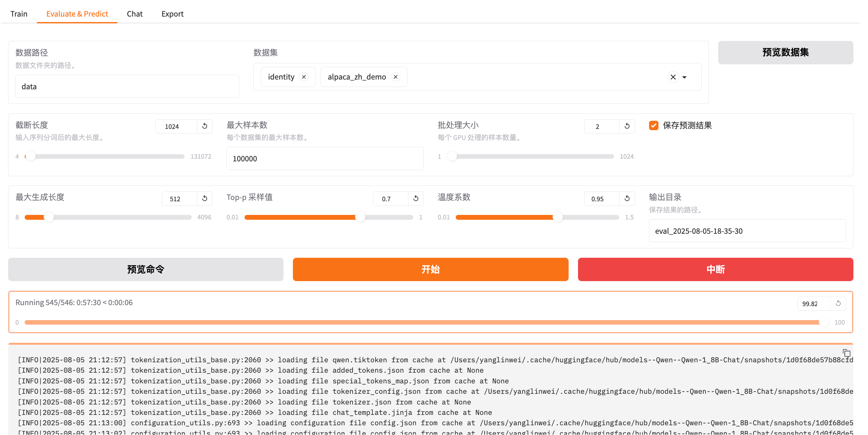Remove the alpaca_zh_demo dataset tag
Screen dimensions: 868x435
pos(396,77)
